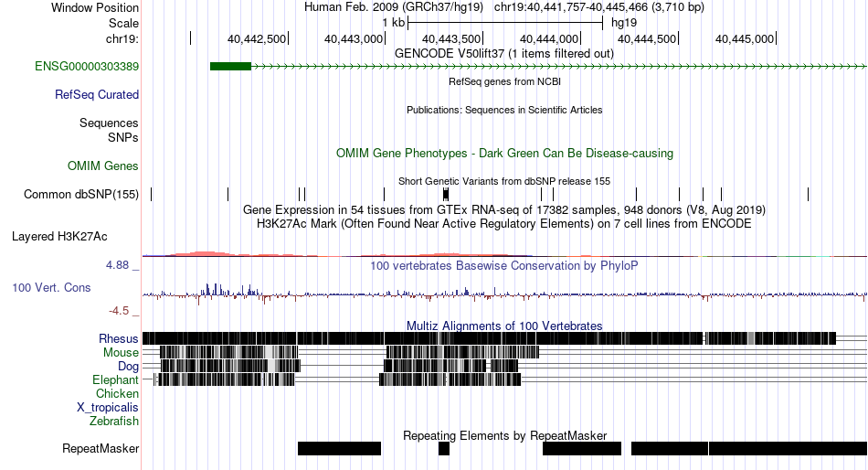Click the Window Position label

[95, 7]
